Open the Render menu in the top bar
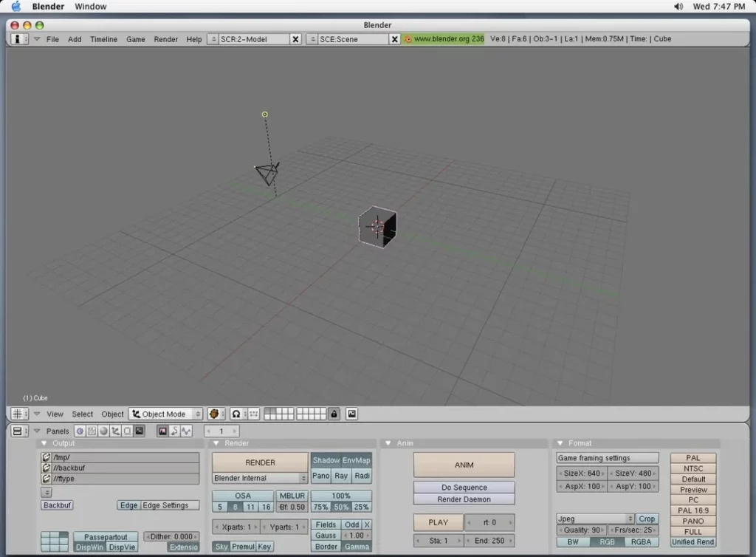This screenshot has height=557, width=756. pos(166,39)
